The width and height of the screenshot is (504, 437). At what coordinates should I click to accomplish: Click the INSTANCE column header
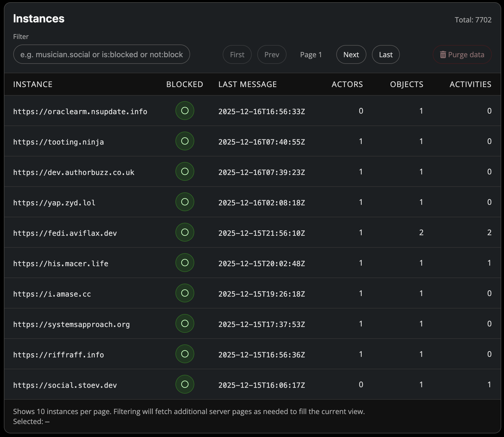(x=33, y=84)
